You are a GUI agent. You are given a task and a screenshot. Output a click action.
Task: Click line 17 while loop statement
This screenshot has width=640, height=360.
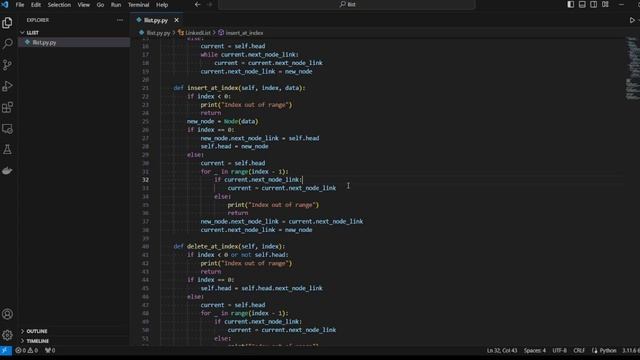[x=249, y=54]
